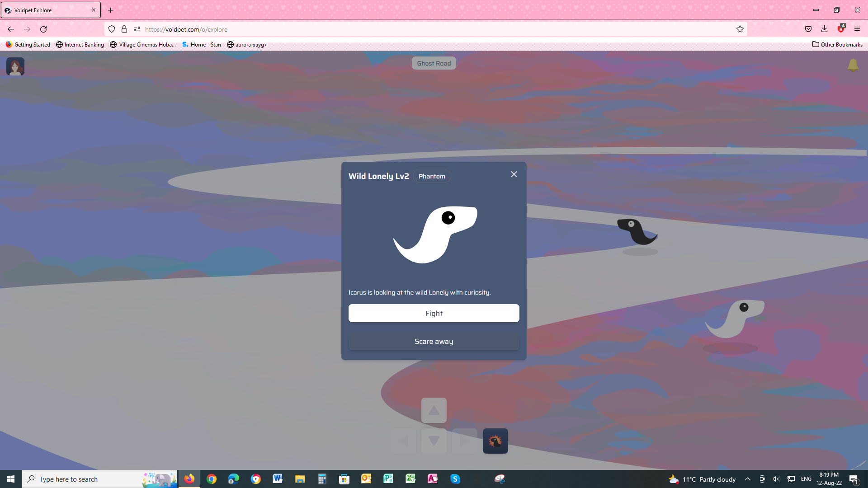This screenshot has height=488, width=868.
Task: Click the Scare away button
Action: pyautogui.click(x=434, y=342)
